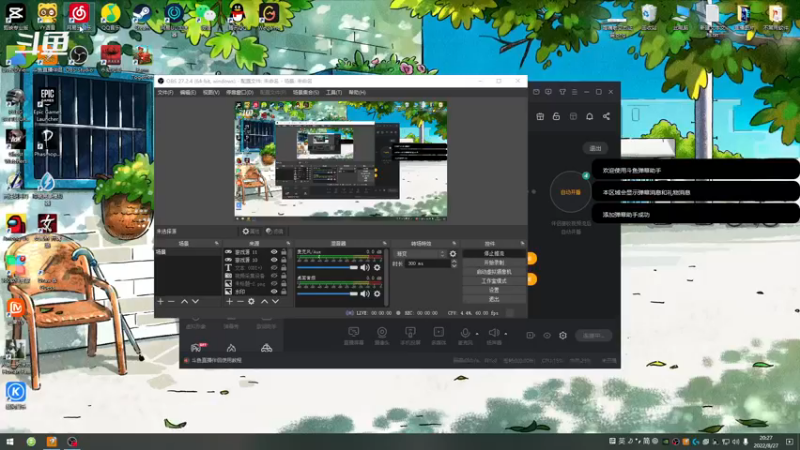Remove the selected source with the minus icon
This screenshot has height=450, width=800.
[x=240, y=302]
